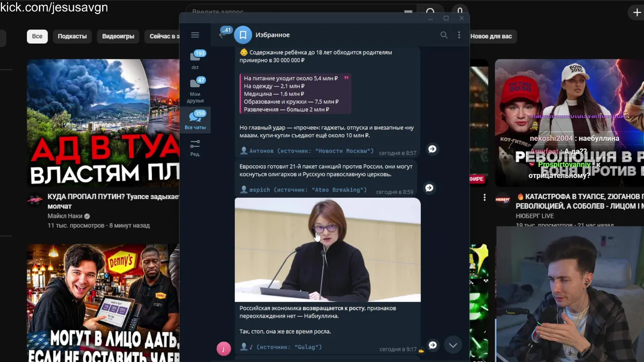Select the Все filter chip on YouTube
The image size is (644, 362).
click(x=37, y=36)
